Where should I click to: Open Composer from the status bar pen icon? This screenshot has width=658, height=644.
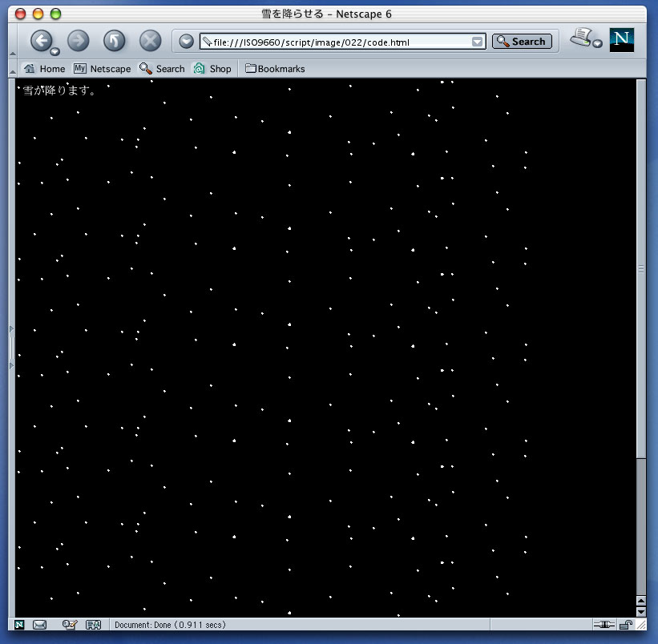tap(69, 625)
